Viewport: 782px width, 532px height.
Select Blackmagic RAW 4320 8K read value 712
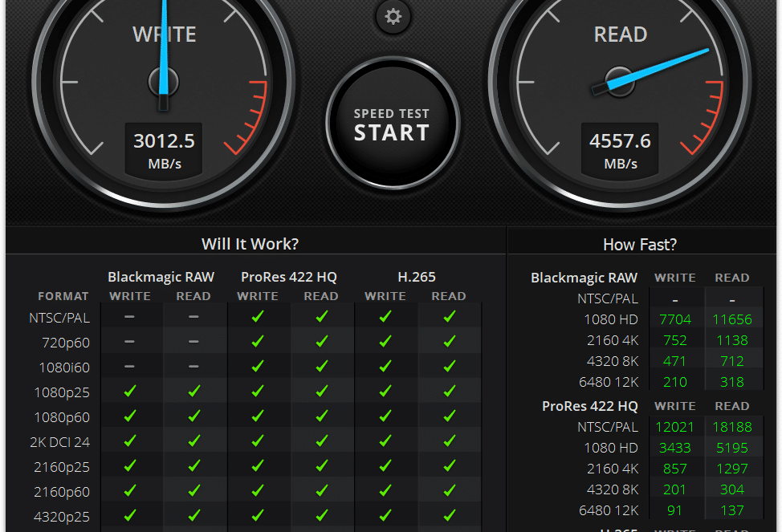click(732, 361)
